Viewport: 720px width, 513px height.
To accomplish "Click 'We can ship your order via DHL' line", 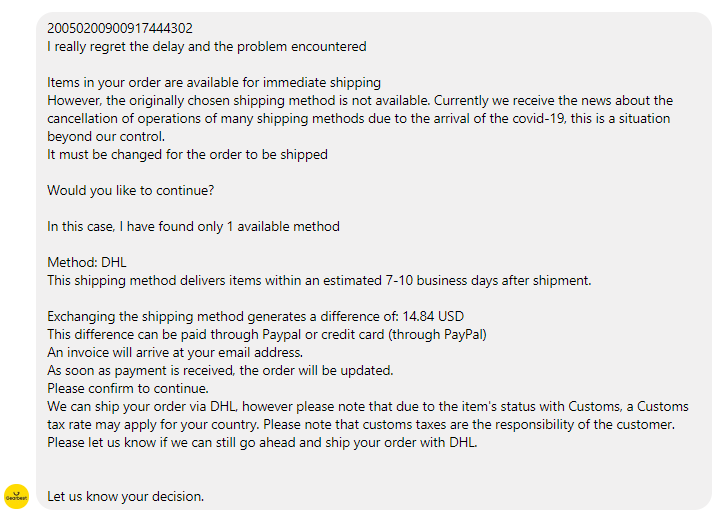I will tap(368, 406).
